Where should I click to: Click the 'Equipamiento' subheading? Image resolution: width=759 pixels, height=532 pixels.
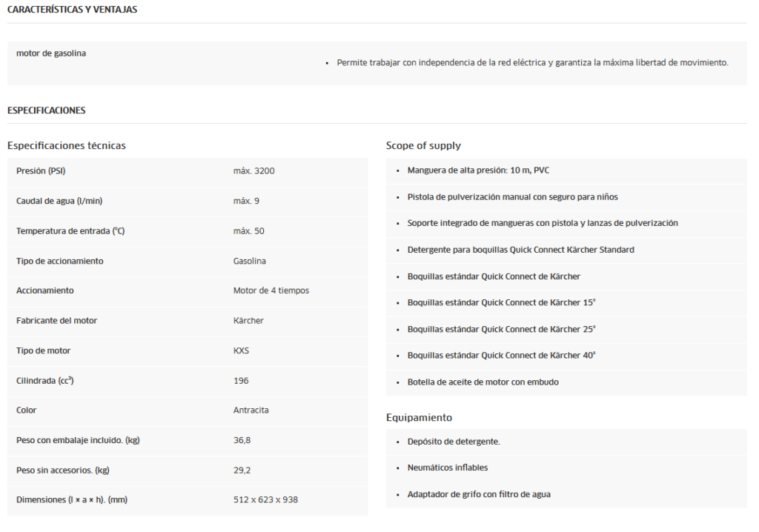pyautogui.click(x=419, y=417)
